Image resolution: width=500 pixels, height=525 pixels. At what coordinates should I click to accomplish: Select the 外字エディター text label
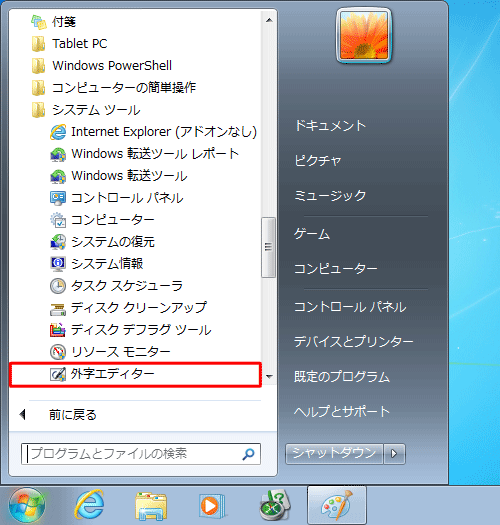point(113,374)
